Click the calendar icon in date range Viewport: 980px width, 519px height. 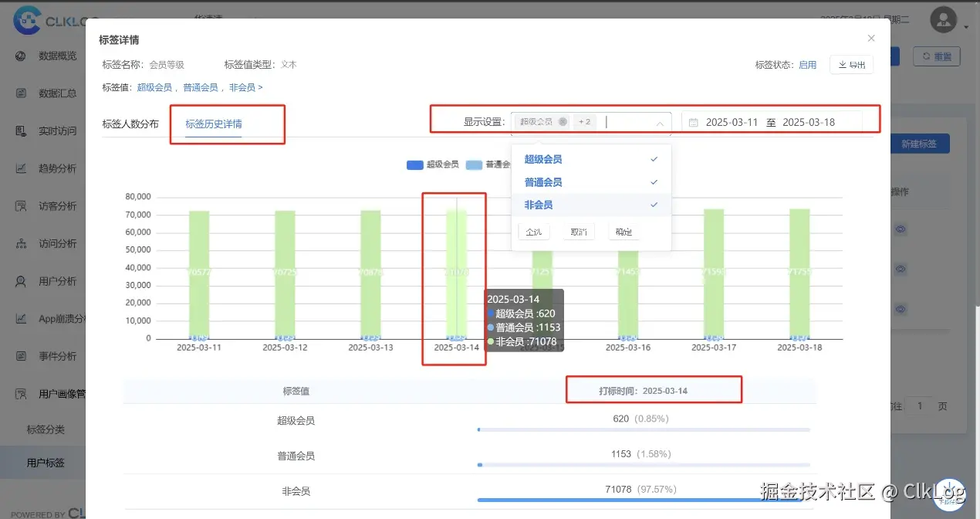pos(693,122)
